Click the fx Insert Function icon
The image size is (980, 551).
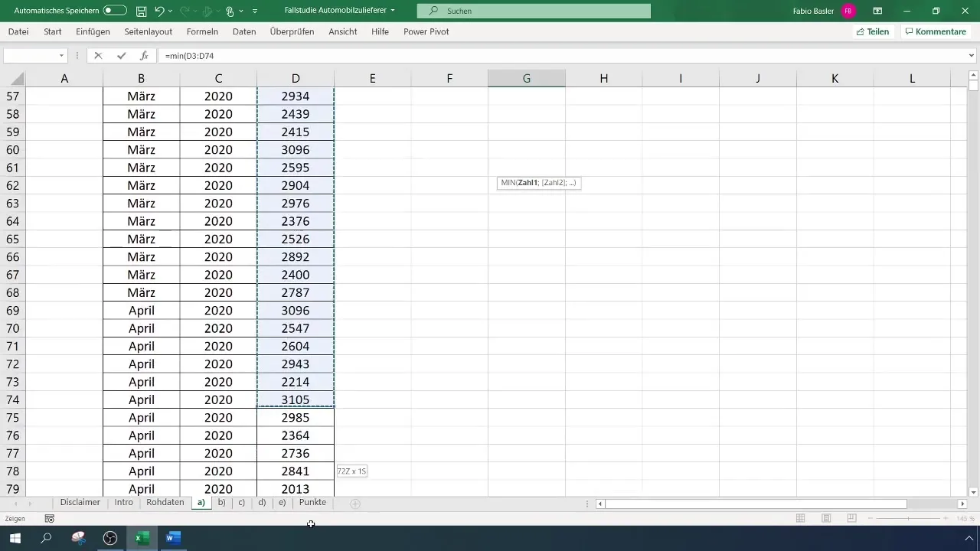click(x=144, y=56)
